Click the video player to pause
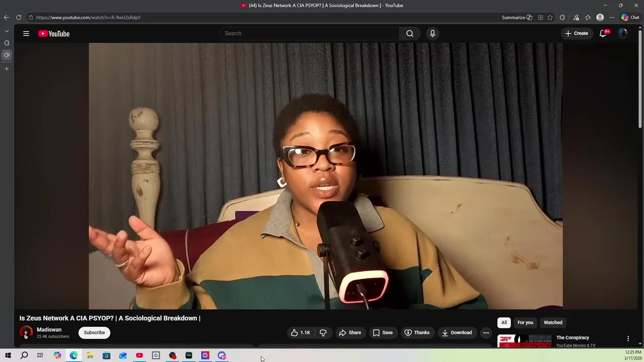This screenshot has width=644, height=362. (326, 176)
